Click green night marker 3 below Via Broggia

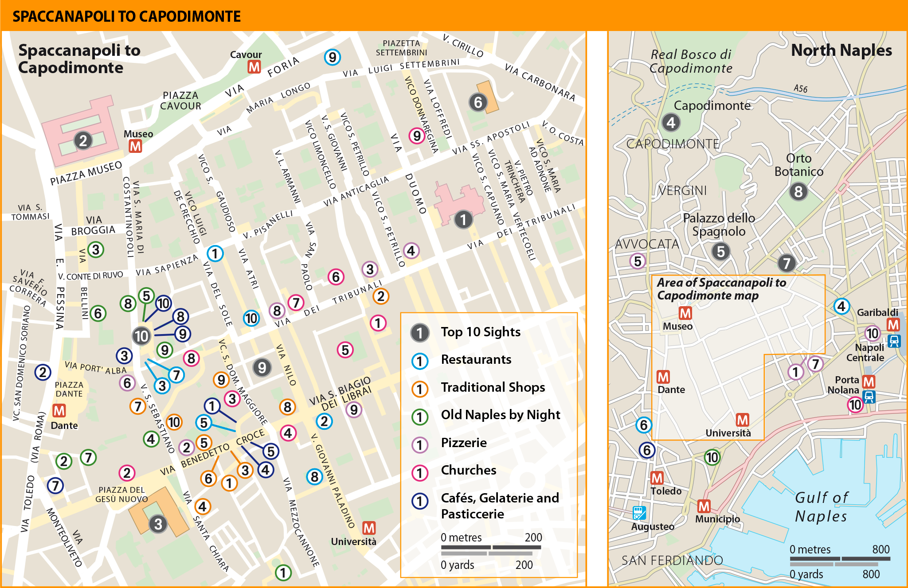[x=96, y=249]
